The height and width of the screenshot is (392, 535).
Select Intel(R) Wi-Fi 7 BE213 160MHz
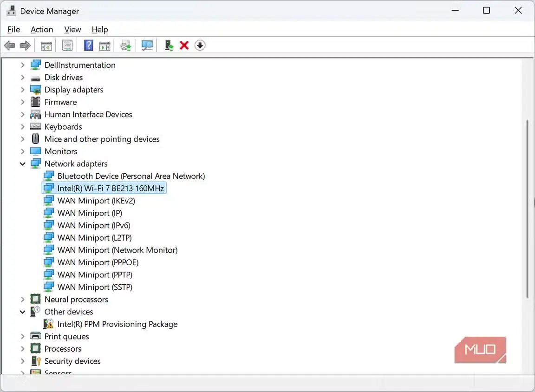coord(111,188)
